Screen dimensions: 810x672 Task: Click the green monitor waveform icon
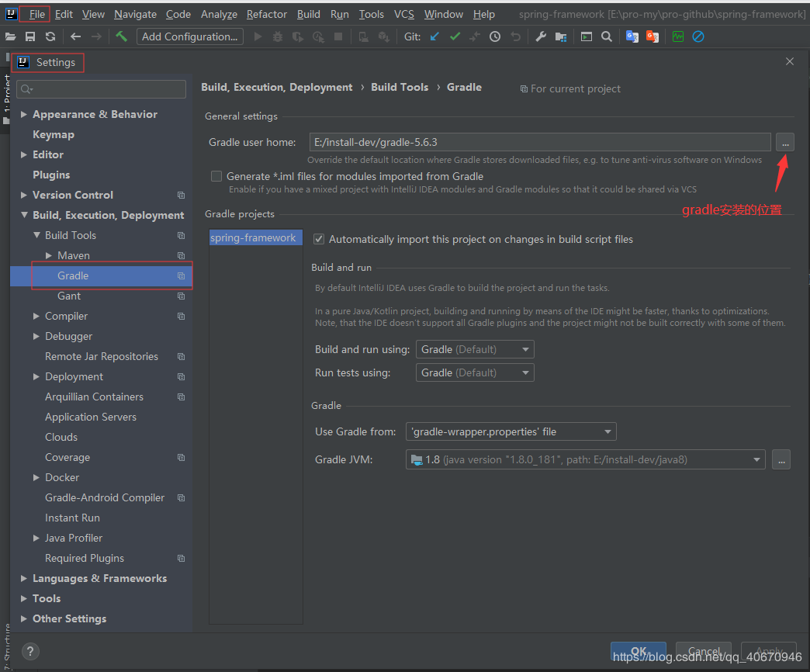click(678, 36)
